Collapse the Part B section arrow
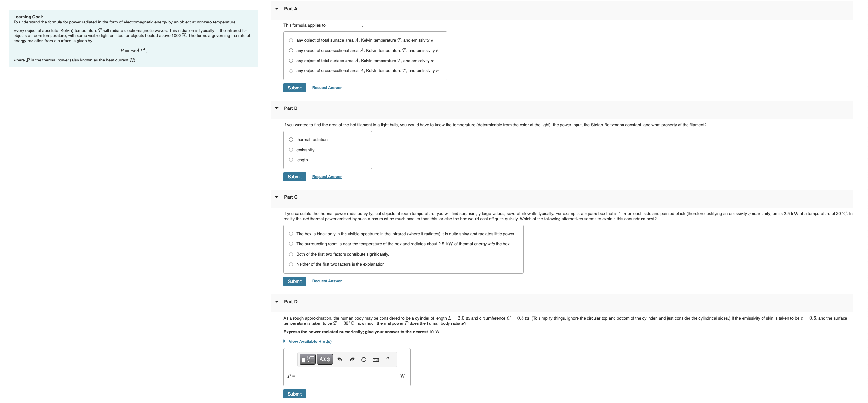Viewport: 868px width, 403px height. pos(277,108)
